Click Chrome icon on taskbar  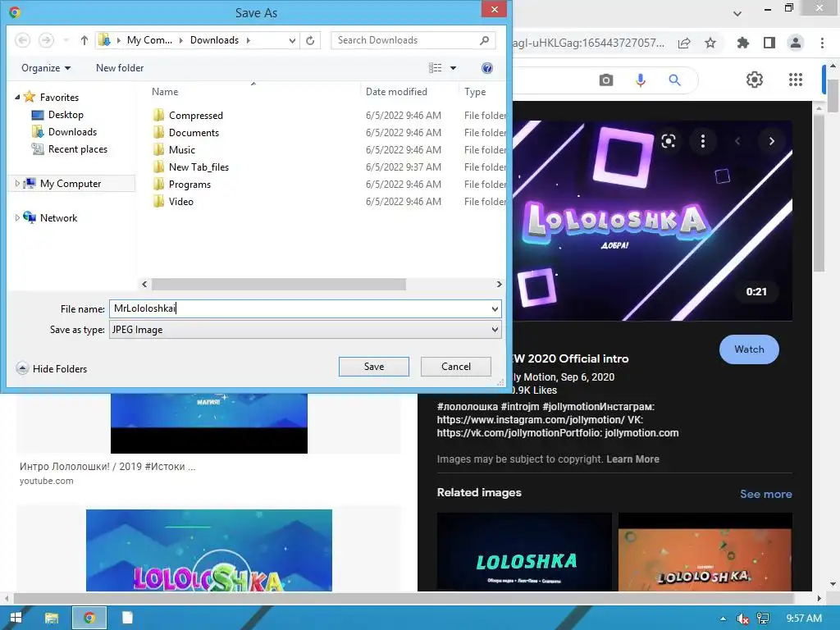click(x=89, y=618)
